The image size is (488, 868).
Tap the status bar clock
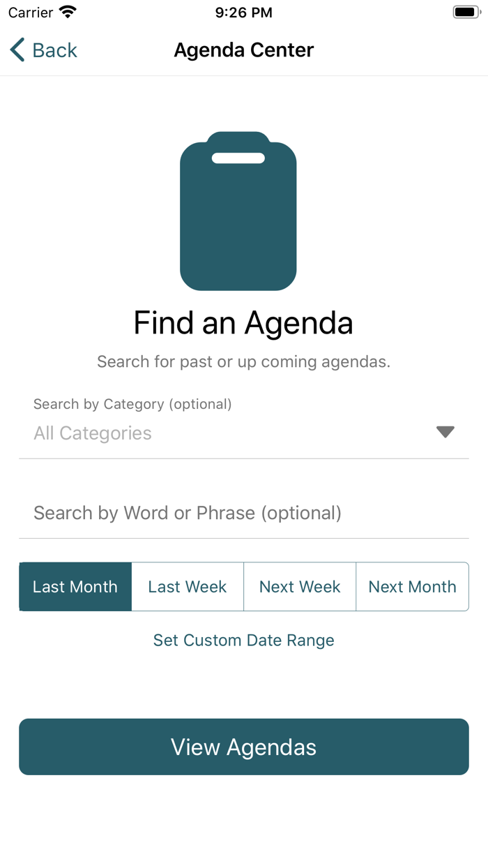coord(244,13)
